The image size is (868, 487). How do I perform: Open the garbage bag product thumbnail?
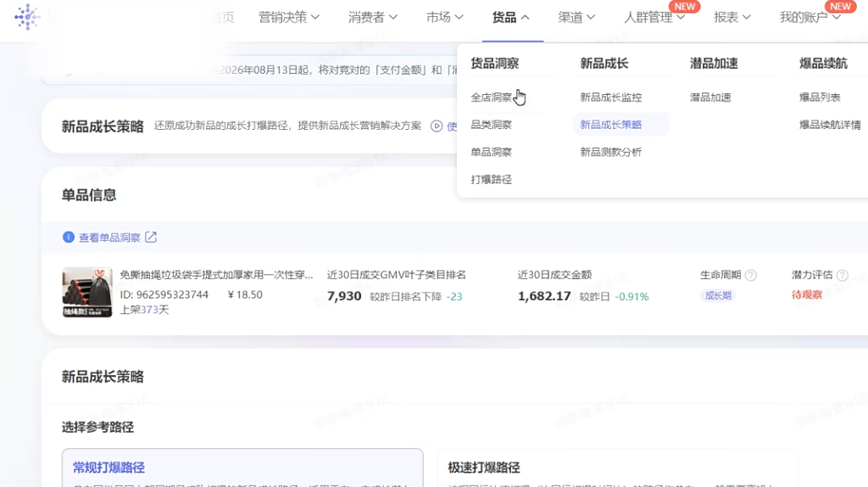(87, 292)
